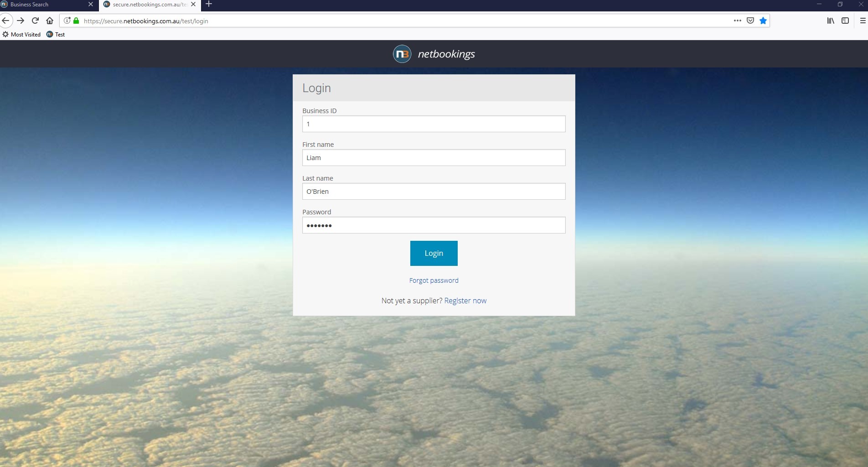Click the netbookings brand text
Viewport: 868px width, 467px height.
446,54
